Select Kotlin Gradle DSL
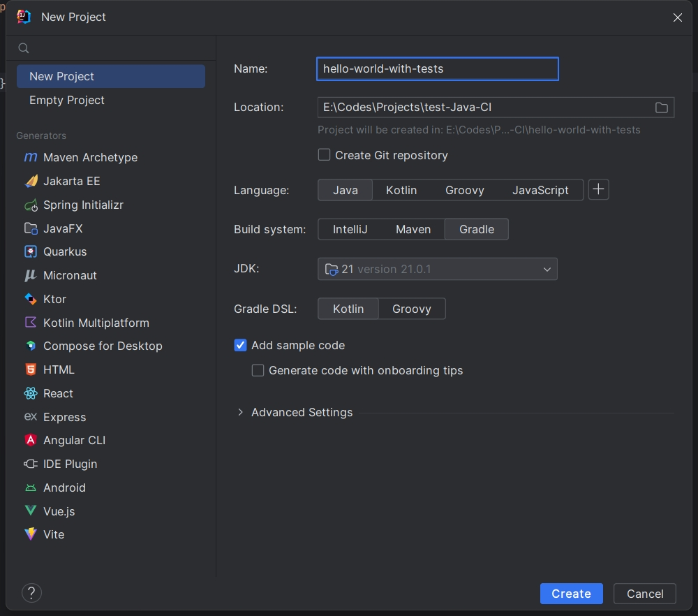 [x=348, y=309]
